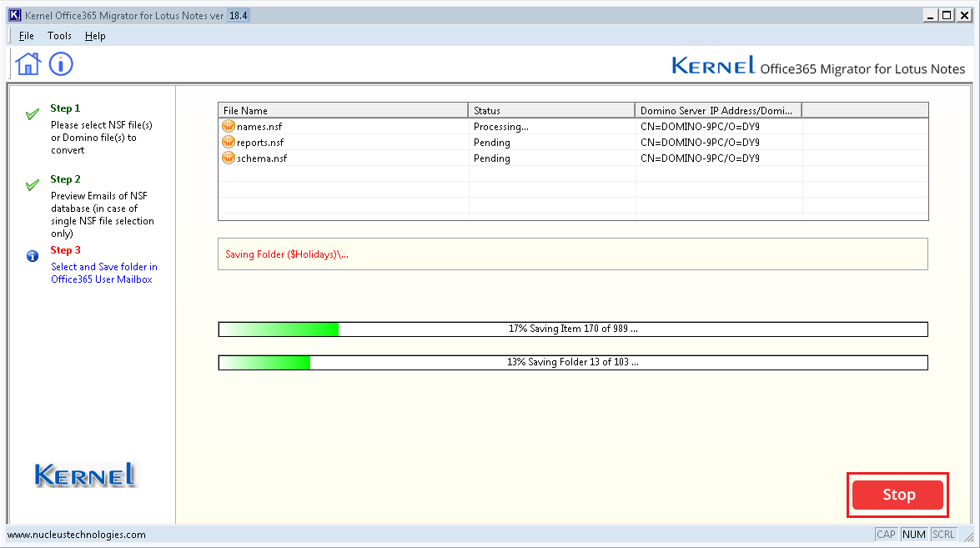Click the Step 3 heading
Image resolution: width=980 pixels, height=548 pixels.
pos(65,250)
